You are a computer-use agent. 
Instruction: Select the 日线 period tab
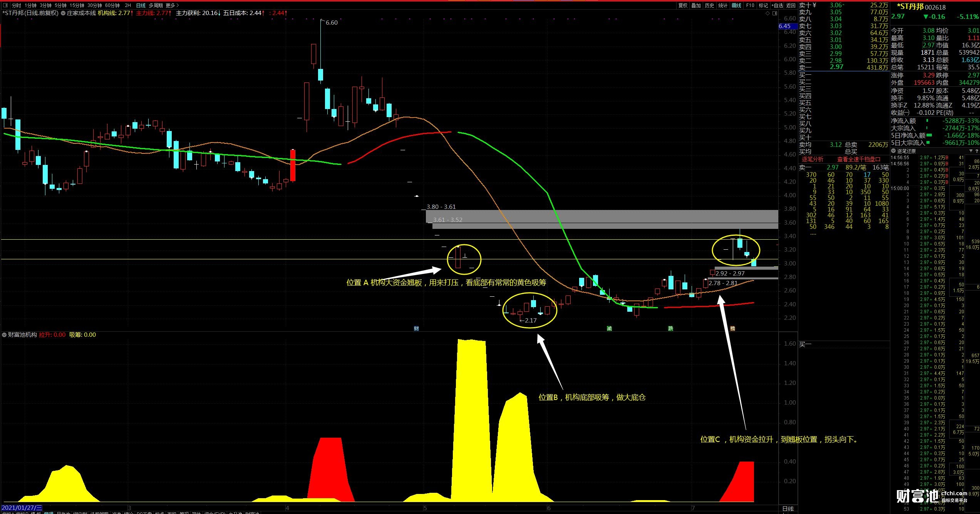tap(141, 5)
